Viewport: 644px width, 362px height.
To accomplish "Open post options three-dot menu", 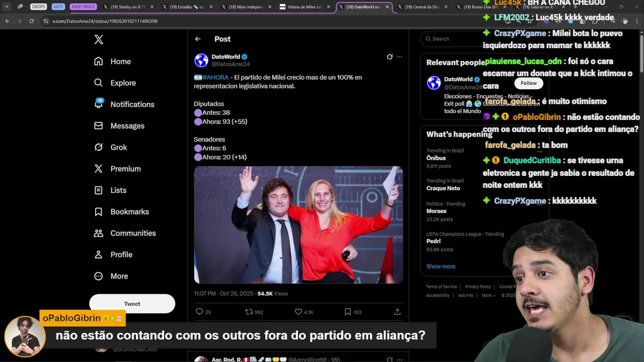I will 399,57.
